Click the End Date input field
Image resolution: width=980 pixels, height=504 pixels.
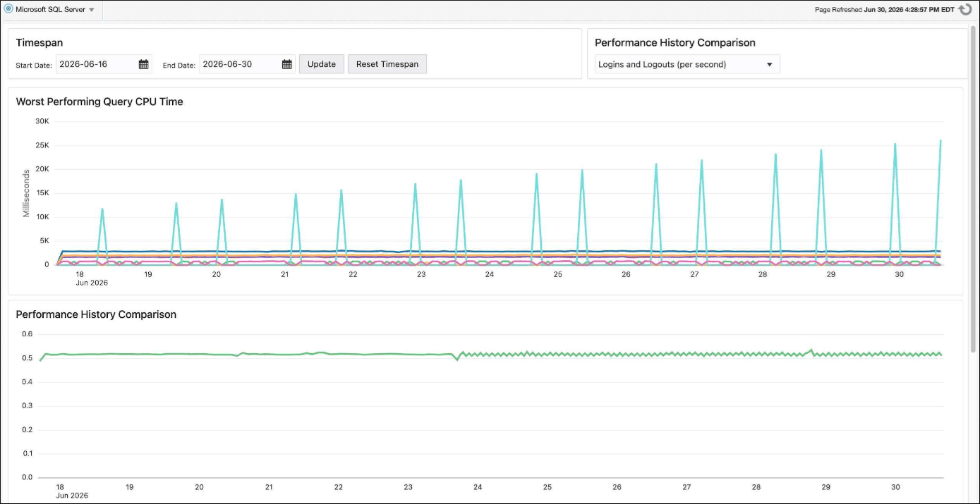pos(239,64)
